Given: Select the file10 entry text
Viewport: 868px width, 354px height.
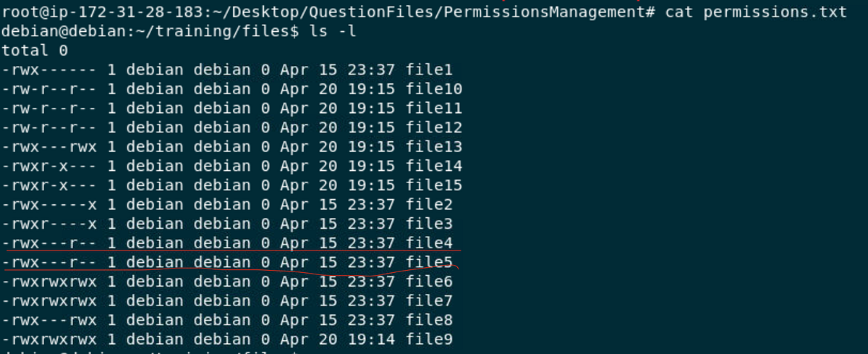Looking at the screenshot, I should point(433,89).
